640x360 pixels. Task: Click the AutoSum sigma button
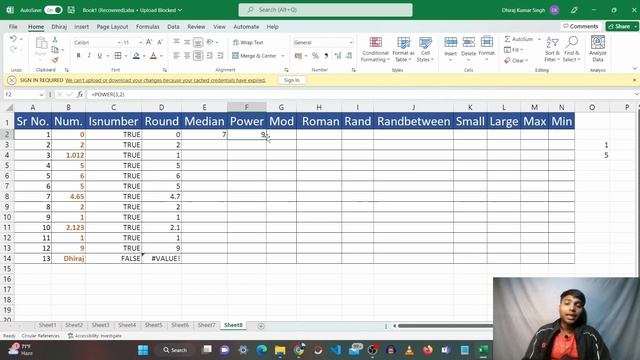click(x=518, y=39)
